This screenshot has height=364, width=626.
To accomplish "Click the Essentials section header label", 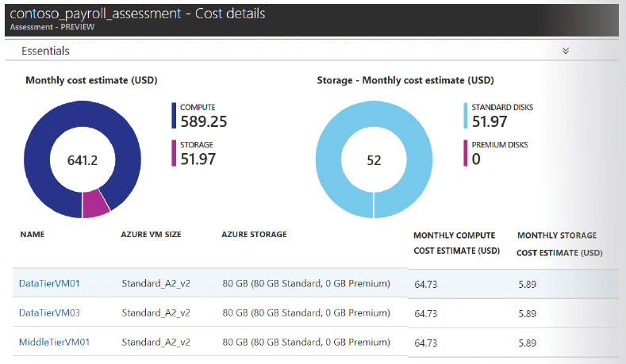I will [x=45, y=51].
